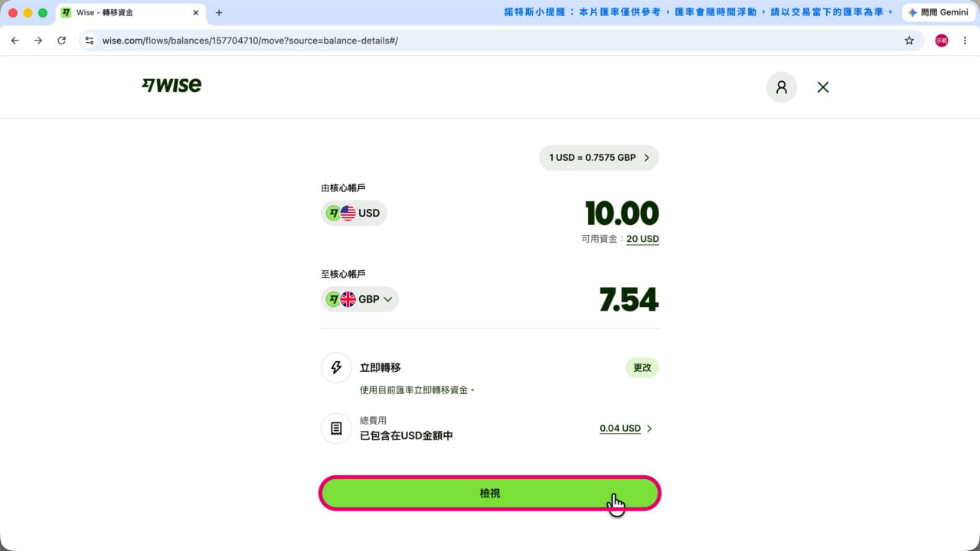This screenshot has height=551, width=980.
Task: Click the '已包含在USD金額中' text
Action: (x=407, y=435)
